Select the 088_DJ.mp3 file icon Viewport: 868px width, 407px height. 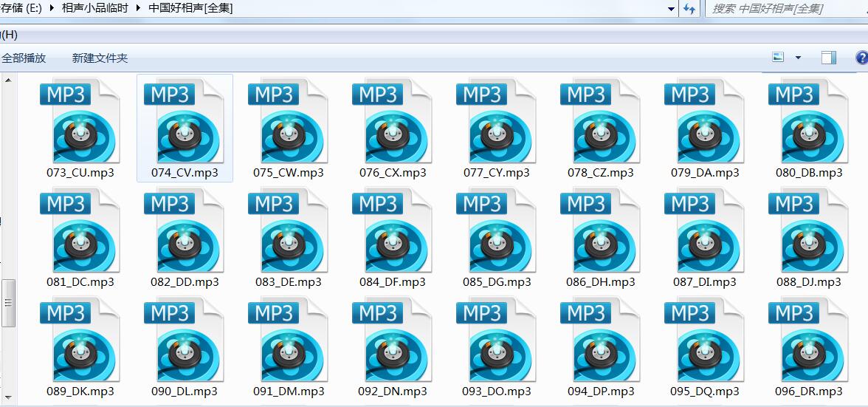pos(808,230)
